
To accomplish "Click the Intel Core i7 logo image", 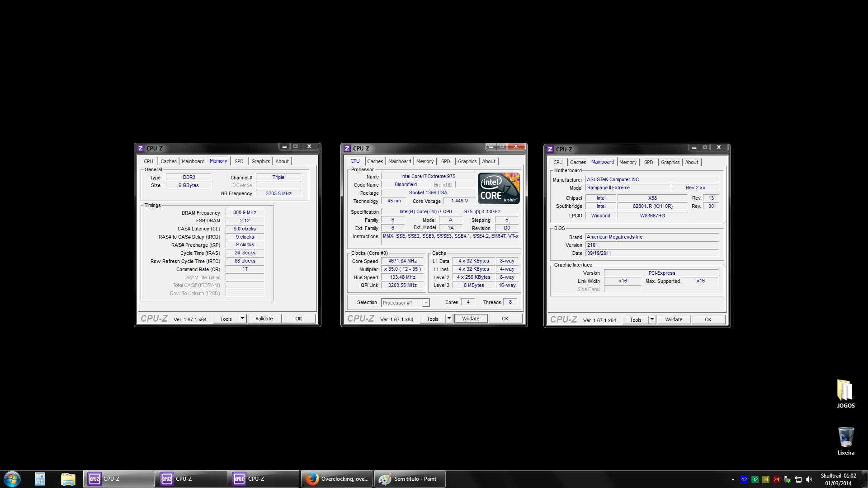I will (x=499, y=188).
